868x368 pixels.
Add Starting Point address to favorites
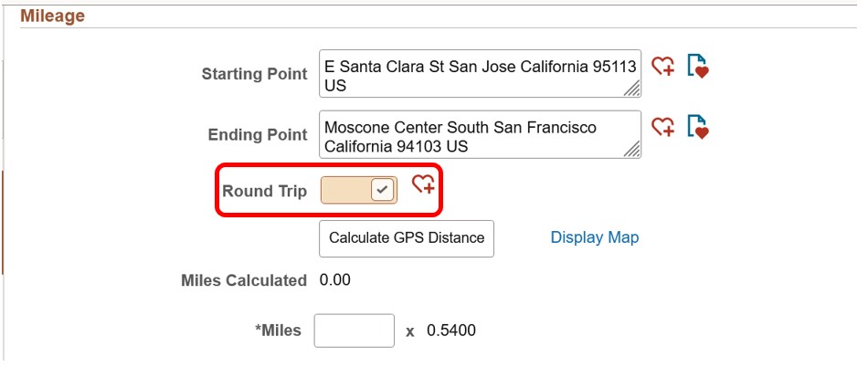[x=662, y=67]
